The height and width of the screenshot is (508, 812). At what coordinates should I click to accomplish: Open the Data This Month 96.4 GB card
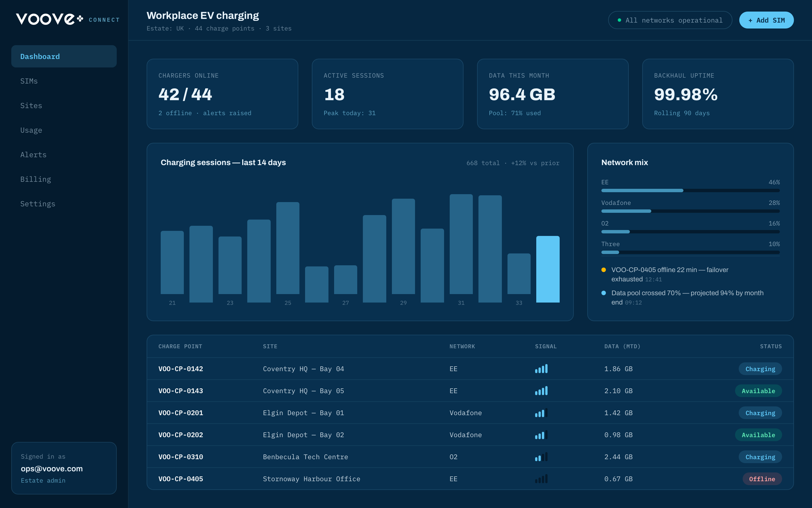click(553, 94)
